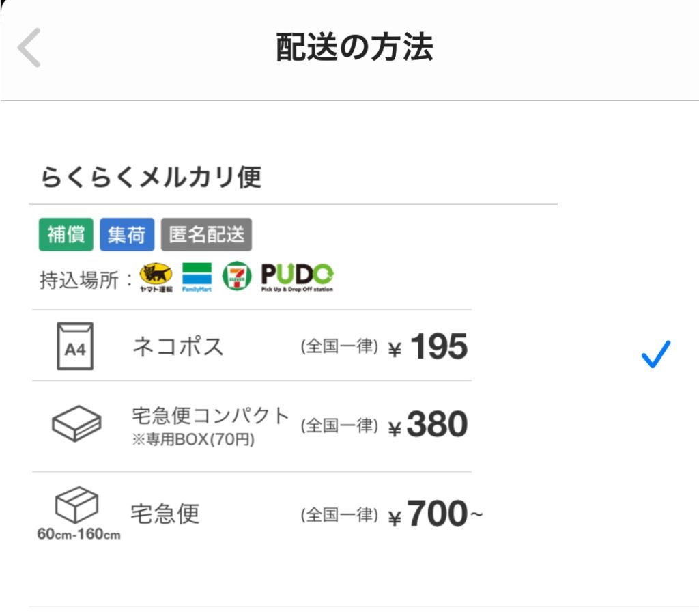Click the A4 envelope icon for ネコポス
The height and width of the screenshot is (616, 699).
click(75, 347)
